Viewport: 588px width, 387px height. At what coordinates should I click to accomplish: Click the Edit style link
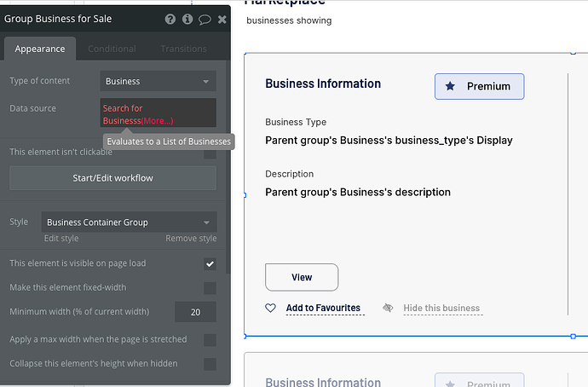(61, 239)
